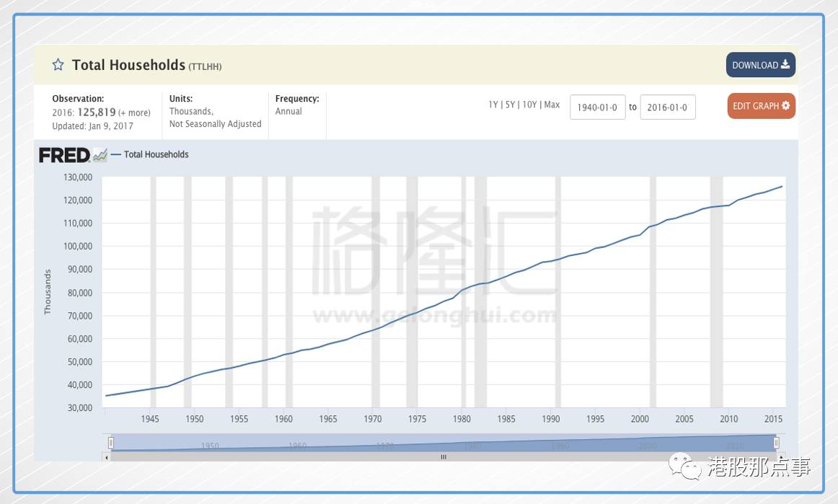
Task: Click the TTLHH series ID text
Action: click(206, 67)
